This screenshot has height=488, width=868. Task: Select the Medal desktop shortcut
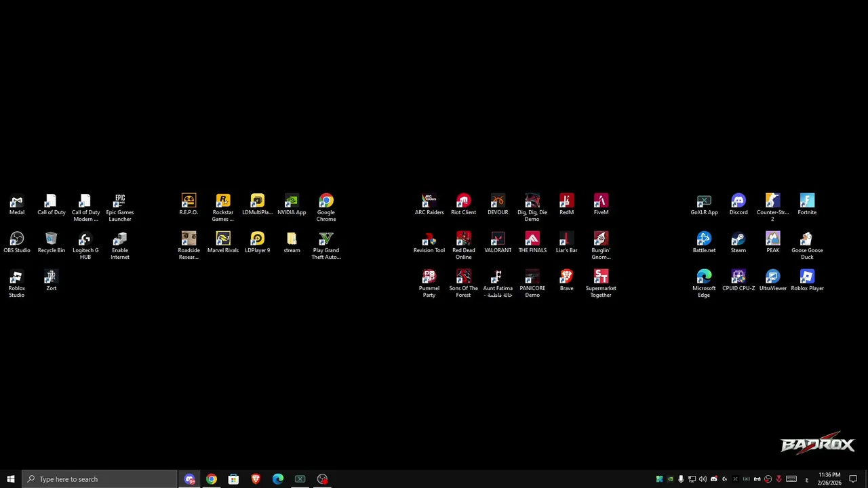17,205
